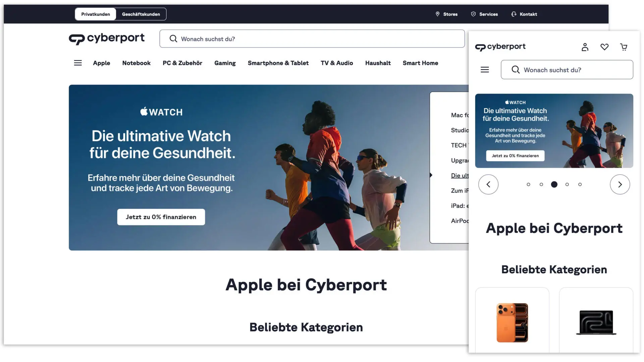Select the Privatkunden toggle option

pyautogui.click(x=96, y=14)
